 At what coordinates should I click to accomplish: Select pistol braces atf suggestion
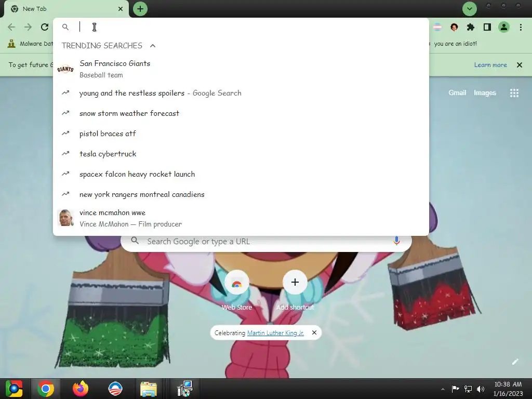click(241, 134)
